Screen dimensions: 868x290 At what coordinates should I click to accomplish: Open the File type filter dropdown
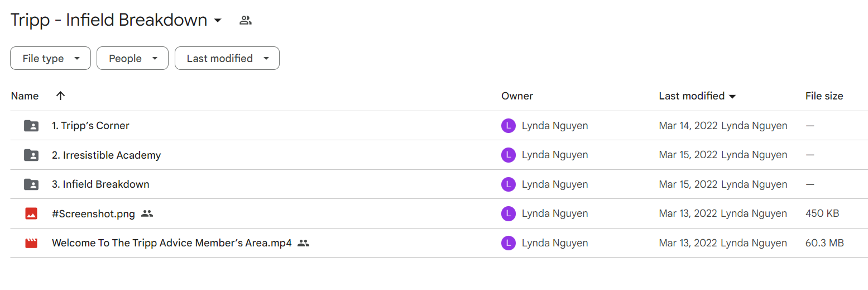[x=50, y=58]
